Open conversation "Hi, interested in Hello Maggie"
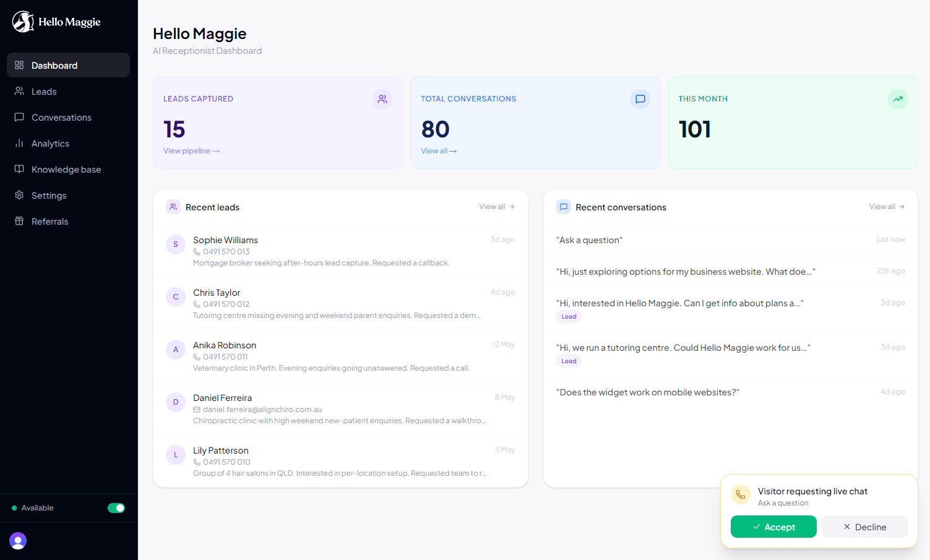This screenshot has width=930, height=560. 730,309
